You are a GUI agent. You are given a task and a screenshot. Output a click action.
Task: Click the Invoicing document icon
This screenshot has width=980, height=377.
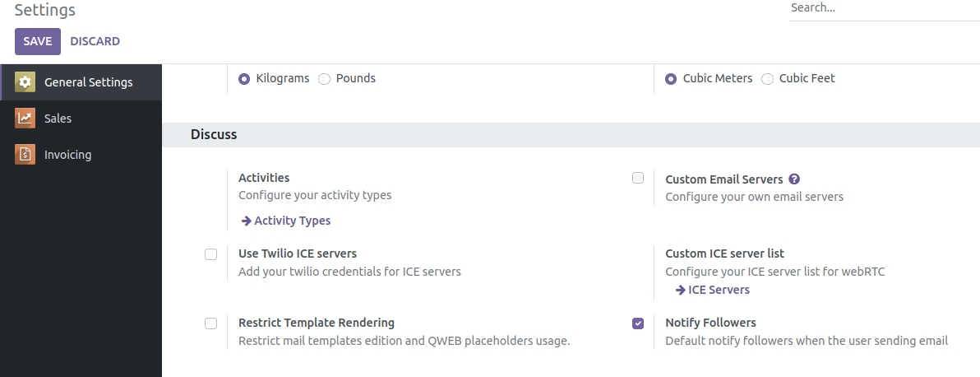(25, 155)
